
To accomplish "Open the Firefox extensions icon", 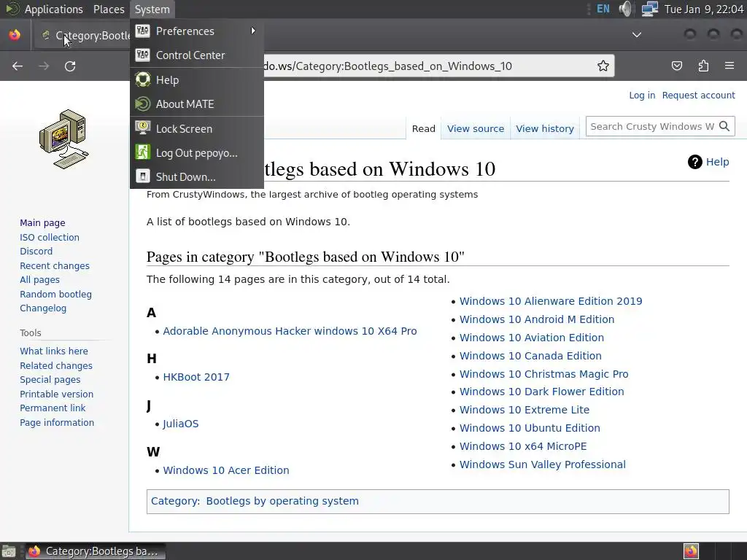I will coord(703,66).
